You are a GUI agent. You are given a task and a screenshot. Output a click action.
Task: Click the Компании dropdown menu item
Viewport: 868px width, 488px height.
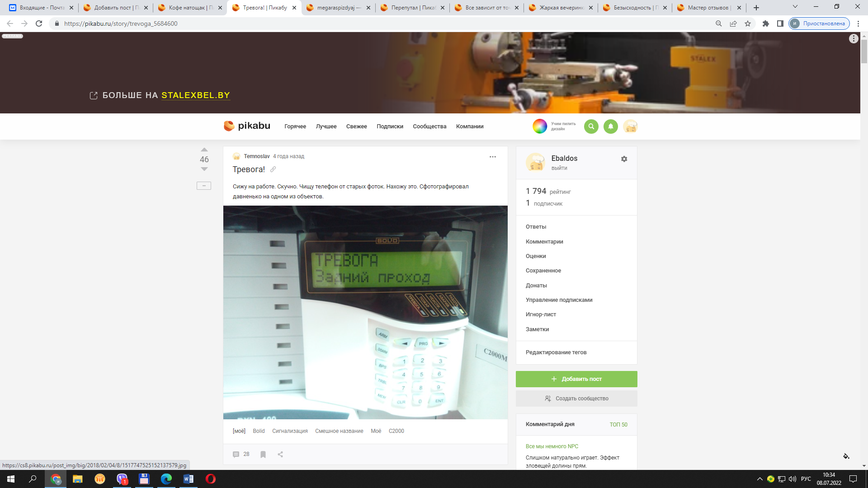point(470,127)
